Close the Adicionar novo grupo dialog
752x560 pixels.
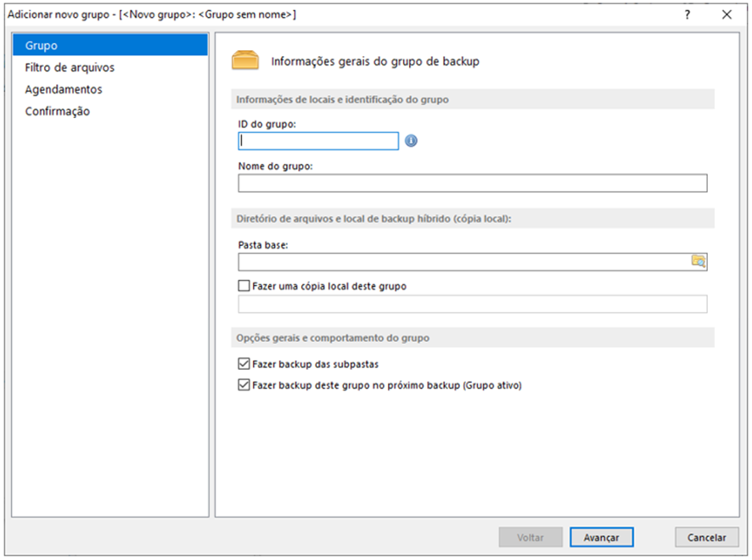727,15
